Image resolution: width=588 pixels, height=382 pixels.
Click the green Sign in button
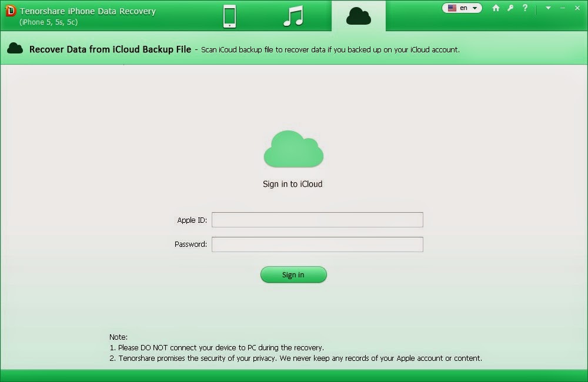293,275
